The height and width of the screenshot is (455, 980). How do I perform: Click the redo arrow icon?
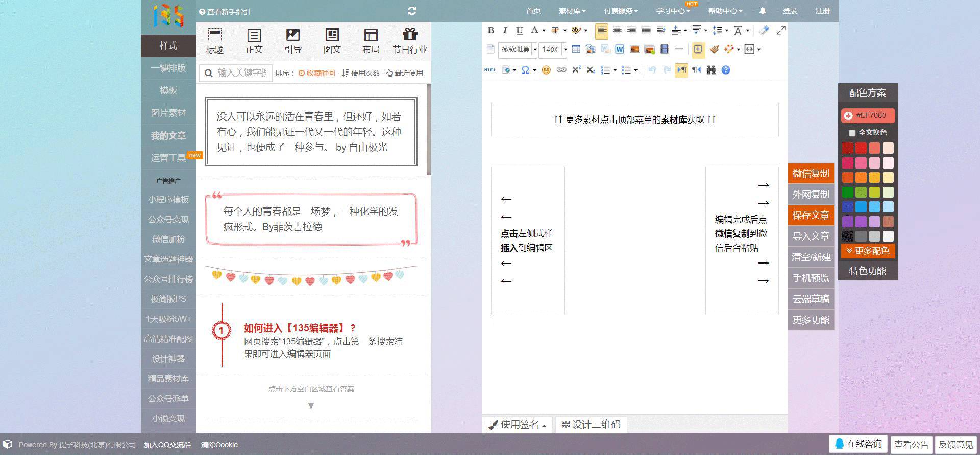[x=667, y=70]
